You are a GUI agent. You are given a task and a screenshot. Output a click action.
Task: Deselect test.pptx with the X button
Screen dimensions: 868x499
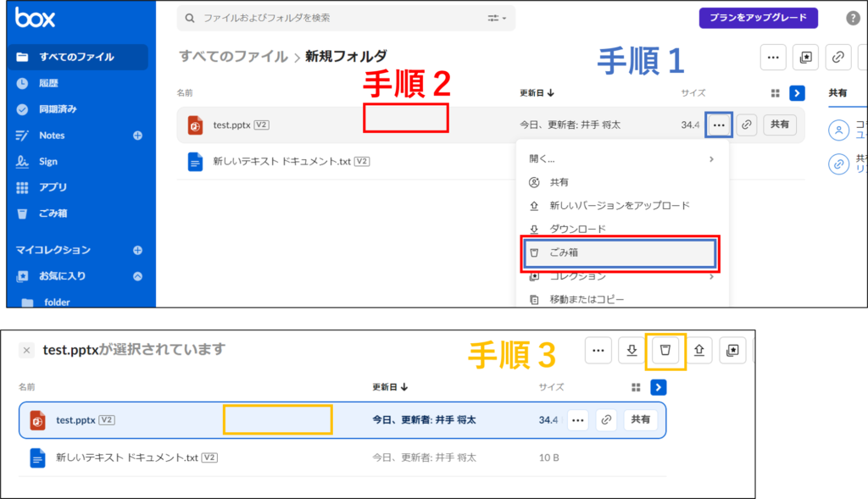click(x=26, y=350)
